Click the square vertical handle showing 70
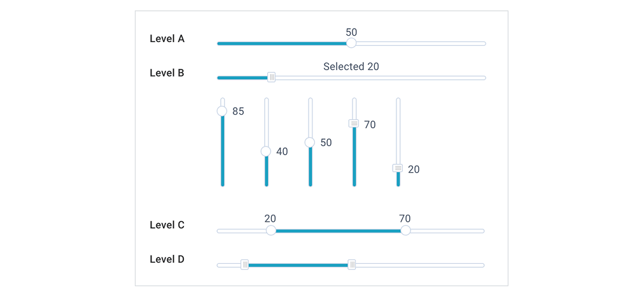Image resolution: width=644 pixels, height=297 pixels. (x=354, y=124)
